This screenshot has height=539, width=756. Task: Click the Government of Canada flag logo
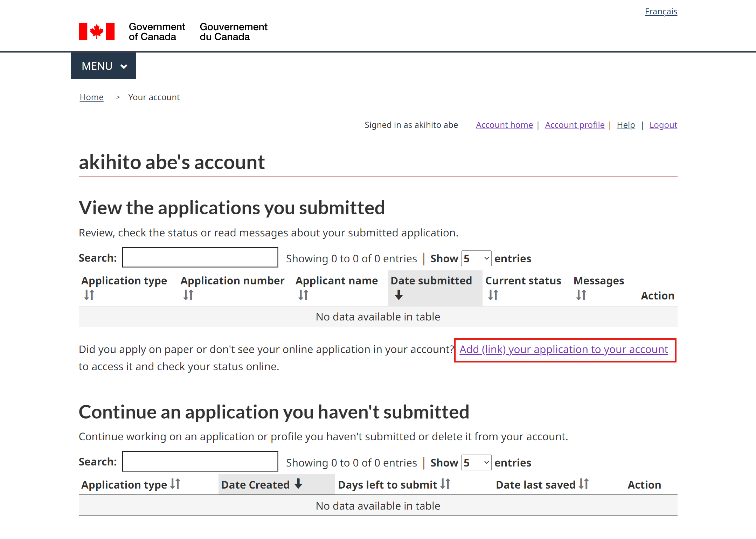pyautogui.click(x=97, y=32)
